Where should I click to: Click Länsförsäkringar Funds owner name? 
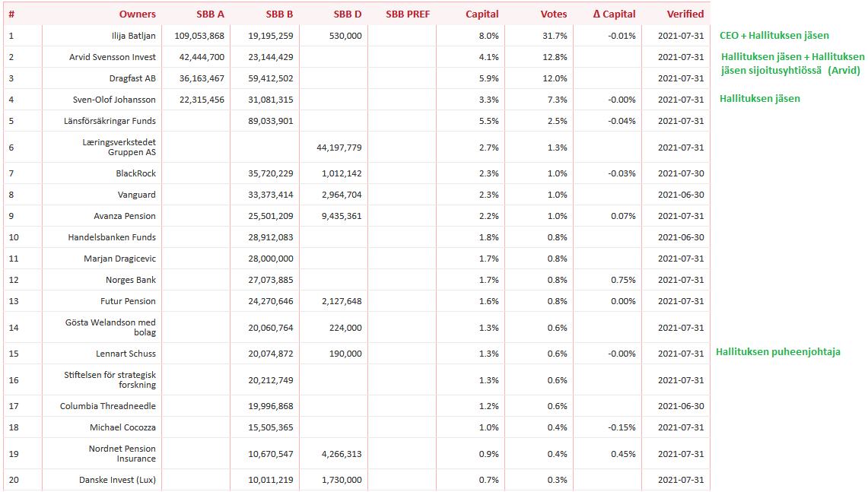[x=110, y=121]
